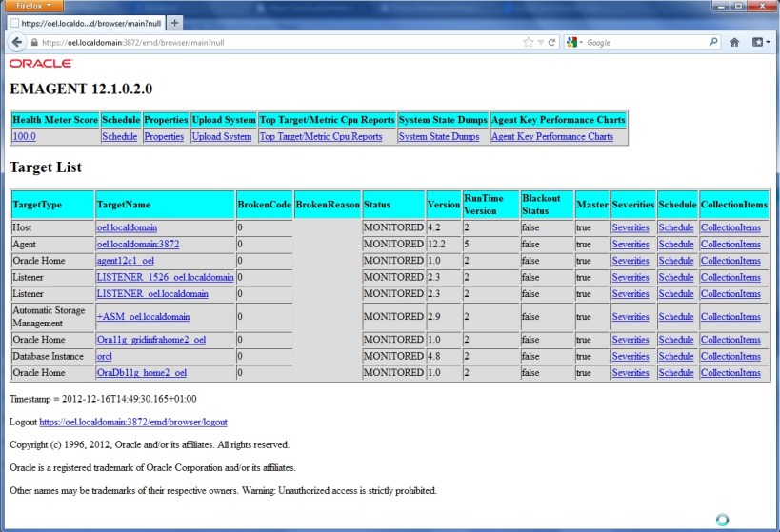
Task: Click in the URL address field
Action: coord(278,42)
